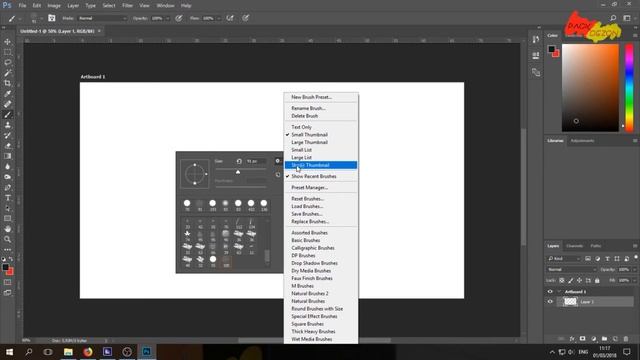The image size is (640, 360).
Task: Open Firefox from the taskbar
Action: click(x=88, y=352)
